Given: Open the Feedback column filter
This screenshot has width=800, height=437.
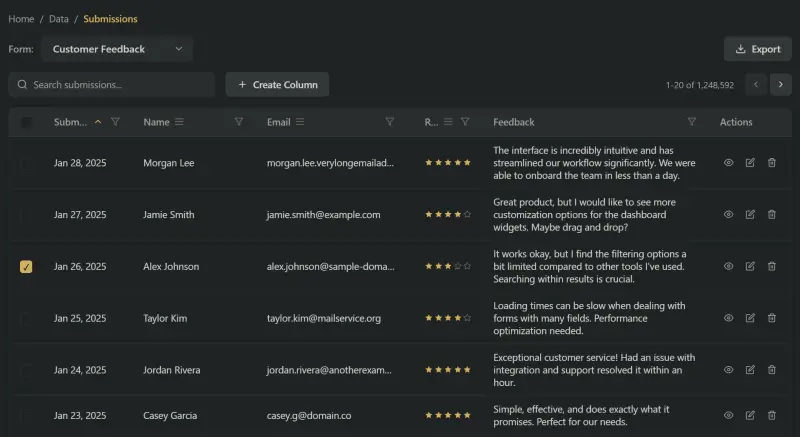Looking at the screenshot, I should [691, 122].
